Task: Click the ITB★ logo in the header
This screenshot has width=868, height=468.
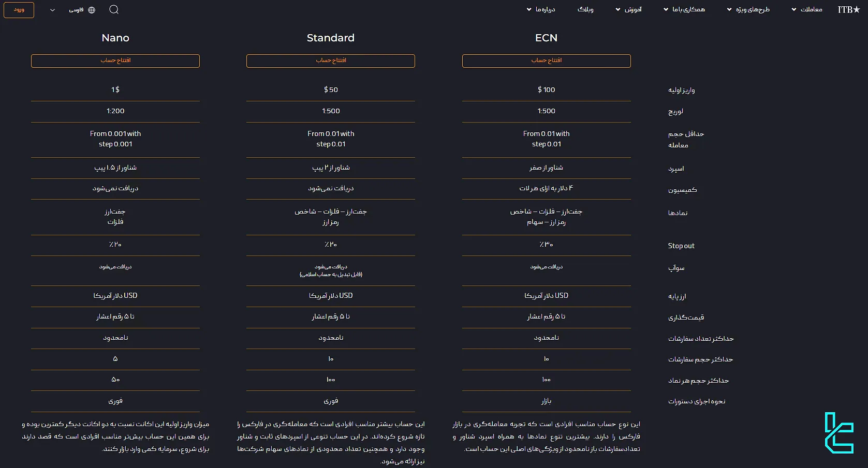Action: 847,9
